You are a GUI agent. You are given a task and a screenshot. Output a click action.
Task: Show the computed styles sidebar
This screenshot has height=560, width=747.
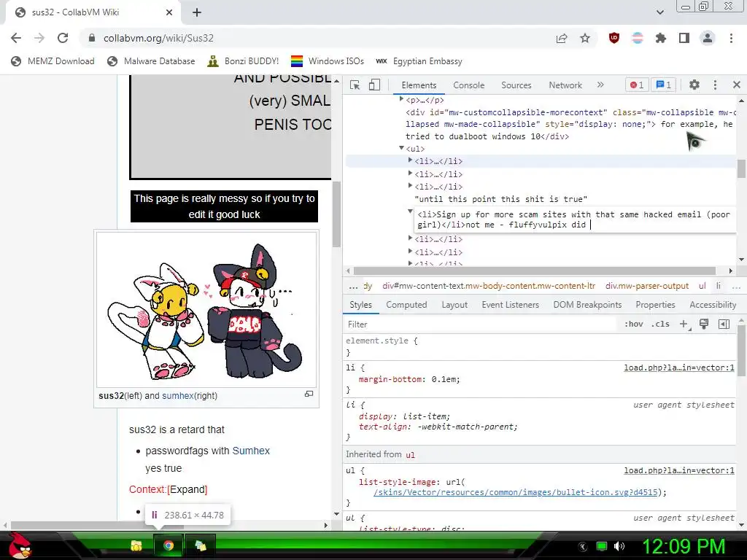pos(724,324)
